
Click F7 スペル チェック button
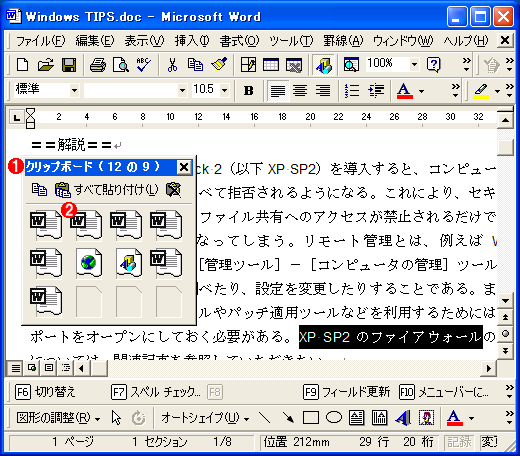[x=156, y=392]
